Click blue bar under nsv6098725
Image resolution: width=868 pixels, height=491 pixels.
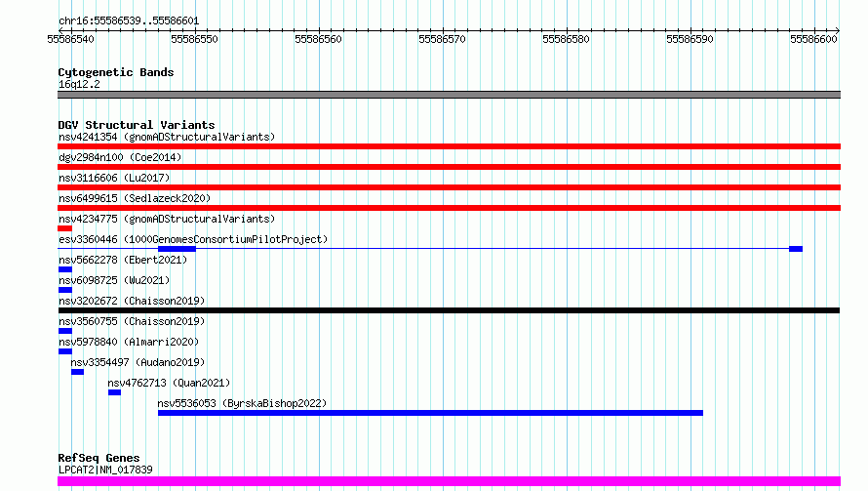[x=64, y=290]
